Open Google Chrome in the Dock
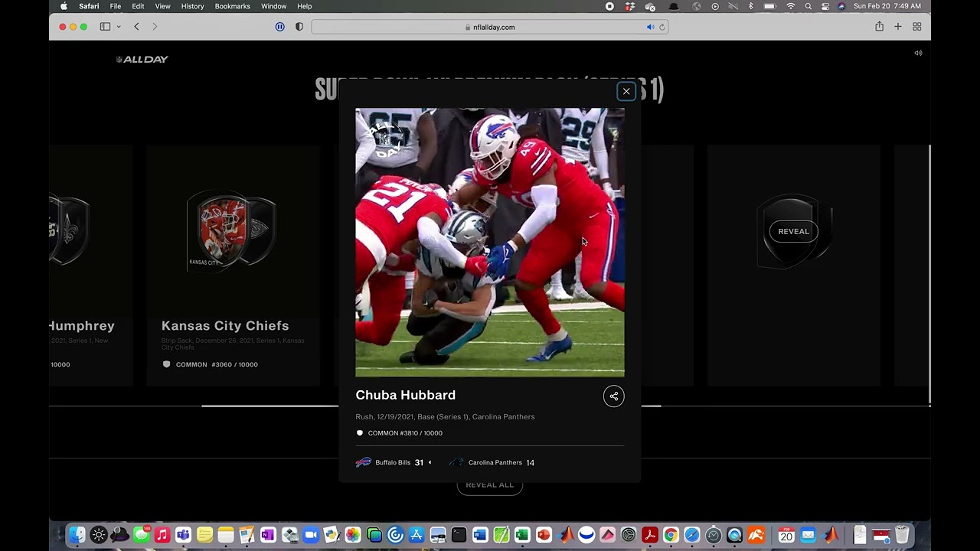This screenshot has width=980, height=551. click(x=671, y=535)
